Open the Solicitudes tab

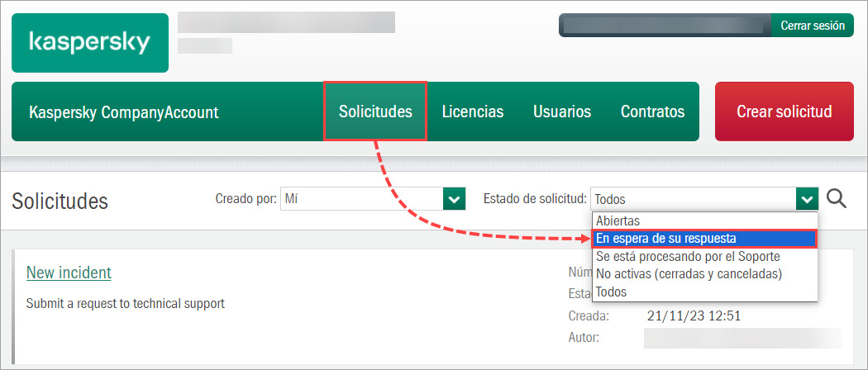(375, 111)
